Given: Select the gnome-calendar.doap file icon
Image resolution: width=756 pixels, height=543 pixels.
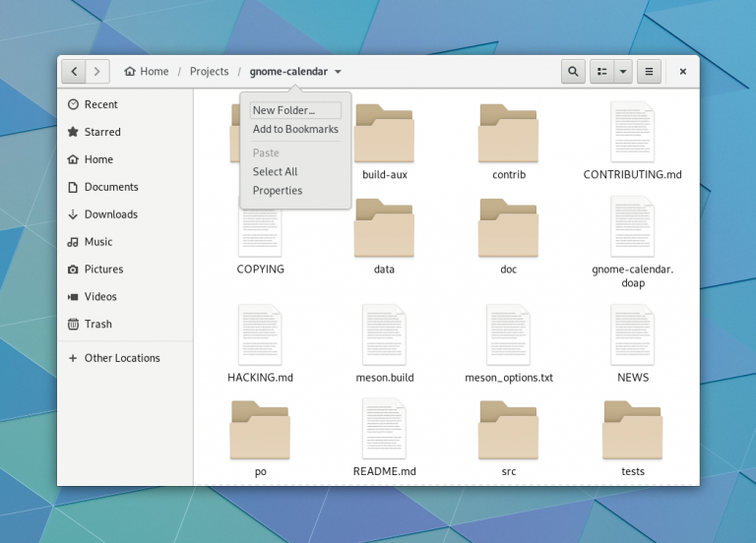Looking at the screenshot, I should tap(633, 226).
